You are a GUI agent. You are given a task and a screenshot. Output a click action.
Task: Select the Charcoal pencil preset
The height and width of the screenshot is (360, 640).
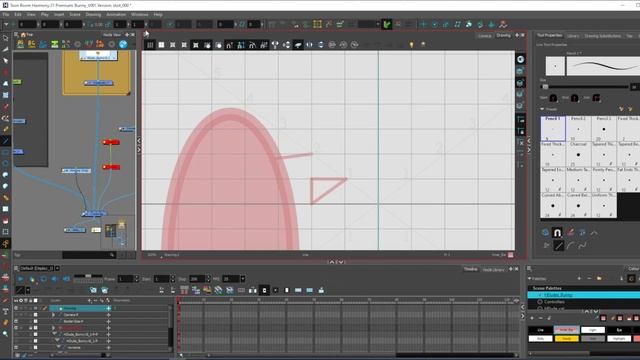point(578,154)
